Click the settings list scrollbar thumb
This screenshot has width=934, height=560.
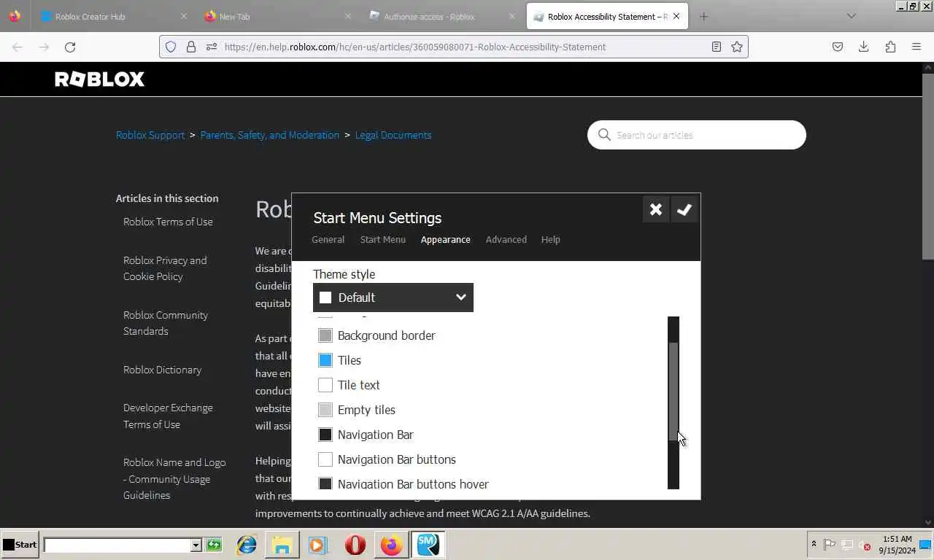tap(674, 391)
